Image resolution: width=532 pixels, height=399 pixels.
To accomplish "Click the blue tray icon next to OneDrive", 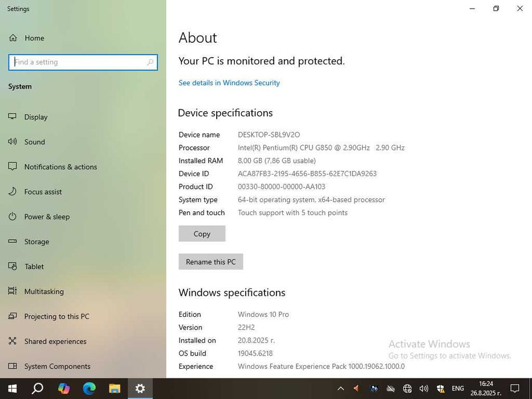I will point(374,389).
